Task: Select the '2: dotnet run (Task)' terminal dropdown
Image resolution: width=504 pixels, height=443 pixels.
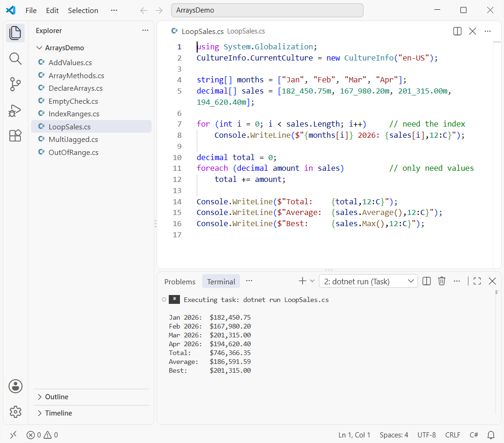Action: coord(368,282)
